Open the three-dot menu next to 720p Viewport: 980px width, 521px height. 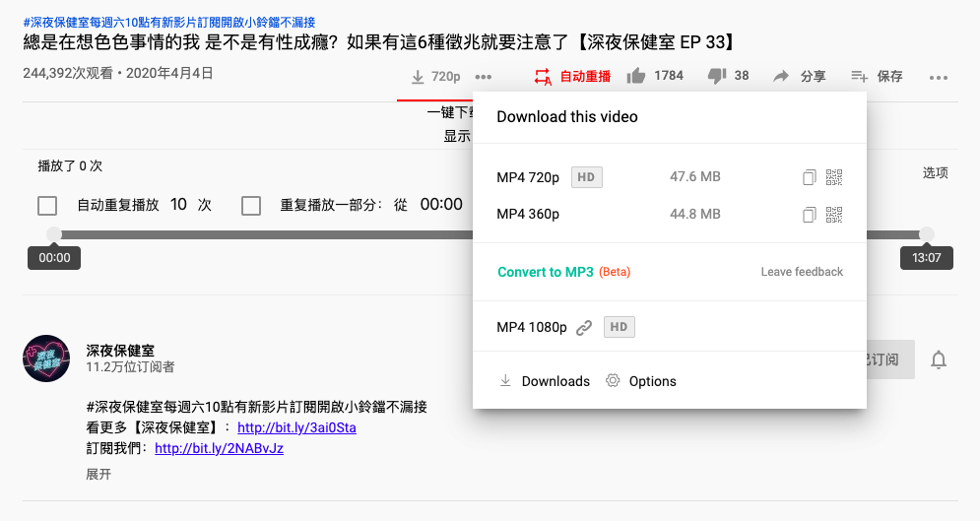[x=484, y=77]
